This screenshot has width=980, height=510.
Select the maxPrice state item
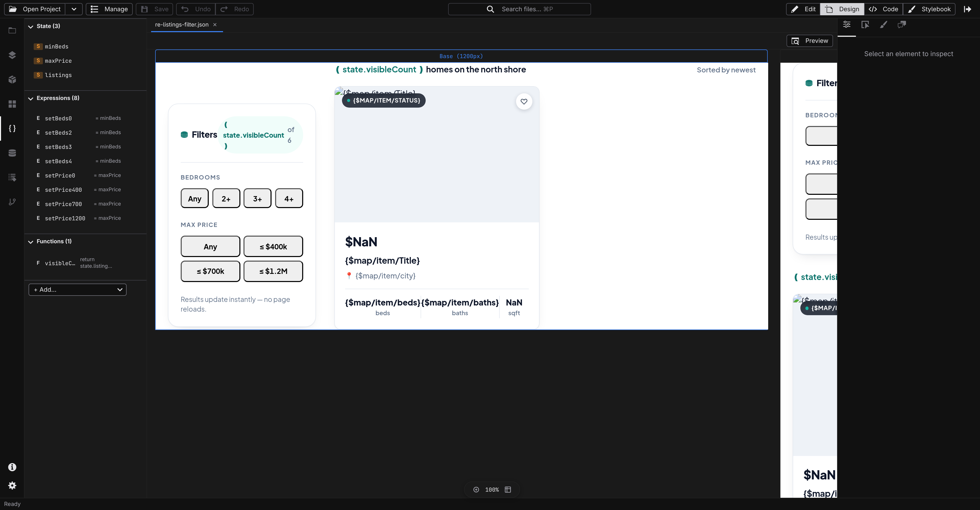pyautogui.click(x=85, y=61)
